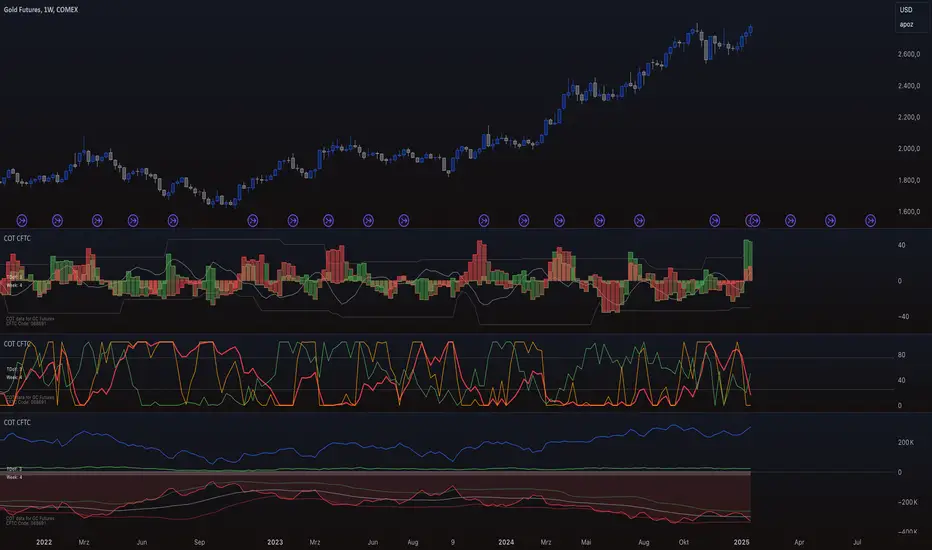932x550 pixels.
Task: Click the Week: 4 label in the histogram pane
Action: tap(14, 285)
